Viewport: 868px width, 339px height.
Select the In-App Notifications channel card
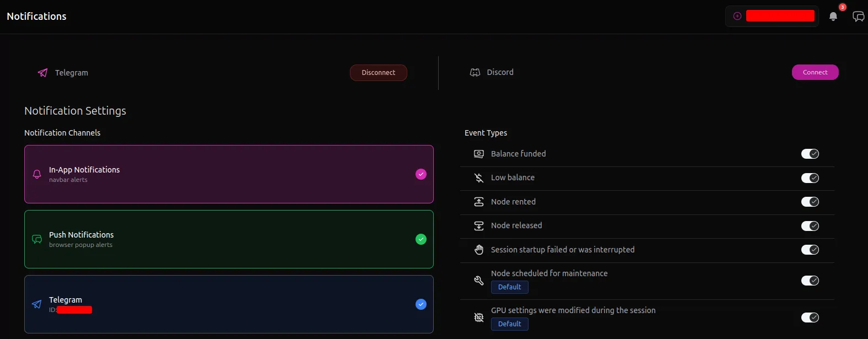pos(229,174)
